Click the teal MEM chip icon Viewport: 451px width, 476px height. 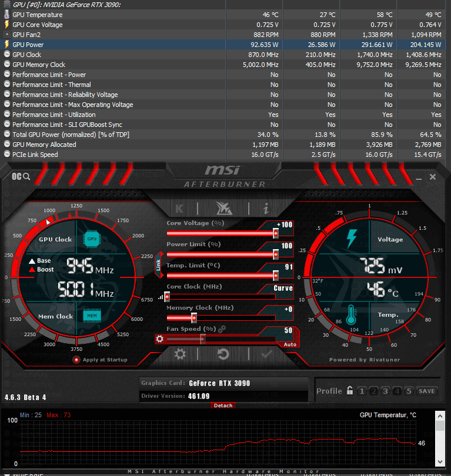[x=92, y=316]
